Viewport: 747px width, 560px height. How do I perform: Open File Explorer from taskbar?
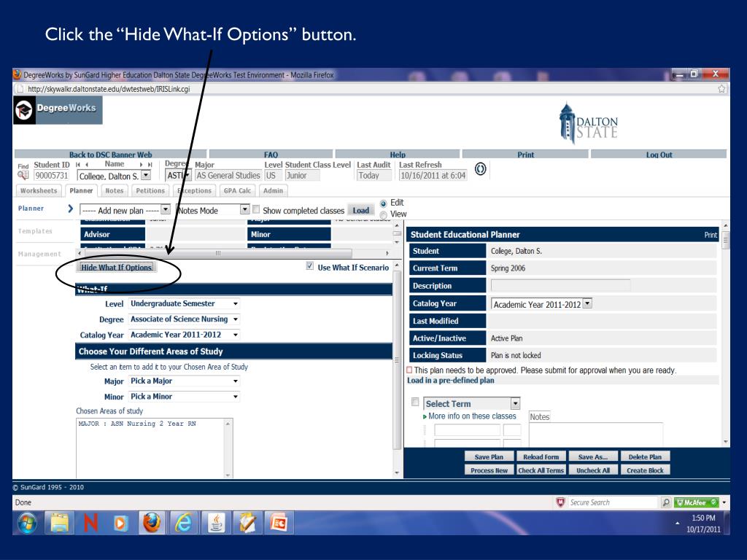60,523
